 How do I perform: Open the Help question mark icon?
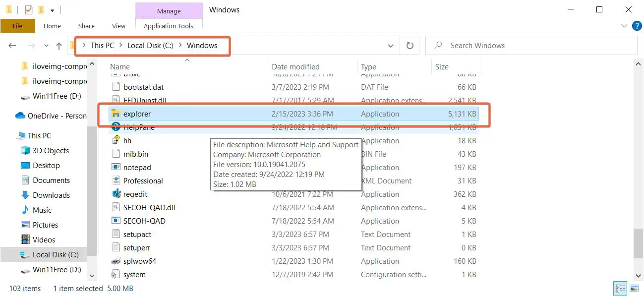pyautogui.click(x=637, y=26)
